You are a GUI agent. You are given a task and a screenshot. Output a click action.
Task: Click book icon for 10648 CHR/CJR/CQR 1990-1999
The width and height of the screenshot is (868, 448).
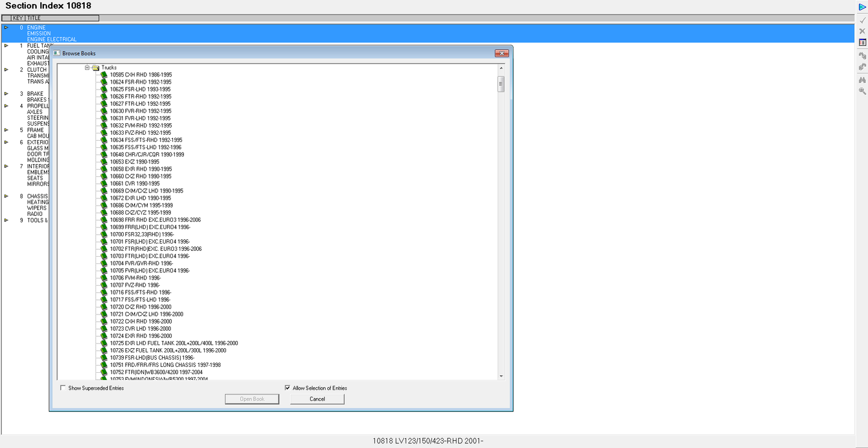(x=104, y=155)
